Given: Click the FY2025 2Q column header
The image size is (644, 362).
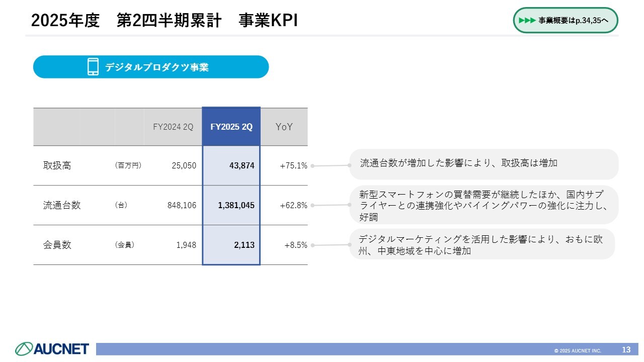Looking at the screenshot, I should click(231, 127).
